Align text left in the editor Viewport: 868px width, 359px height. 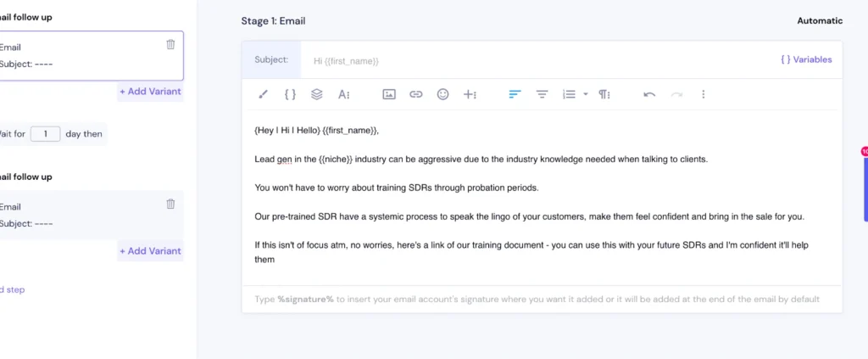[515, 94]
